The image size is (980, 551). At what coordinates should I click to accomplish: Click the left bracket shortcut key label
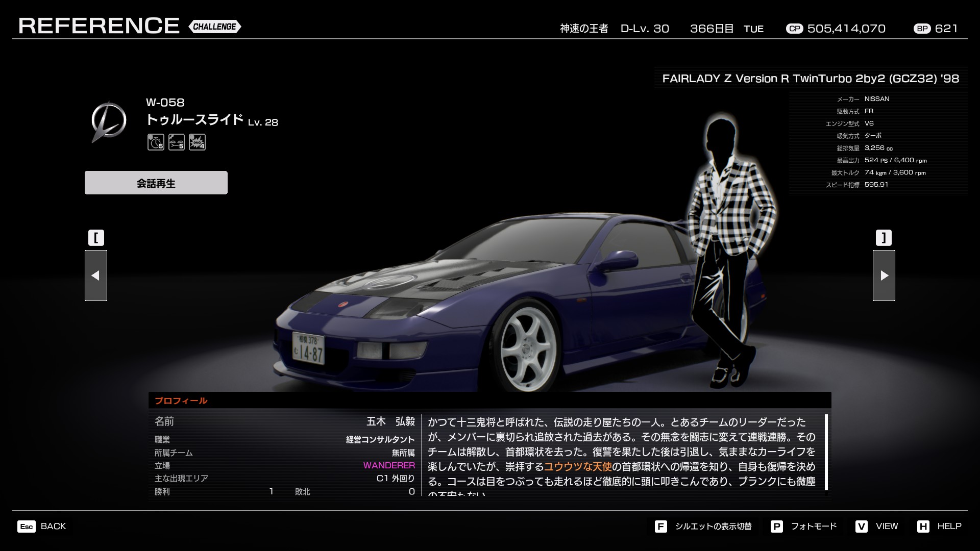[x=96, y=238]
